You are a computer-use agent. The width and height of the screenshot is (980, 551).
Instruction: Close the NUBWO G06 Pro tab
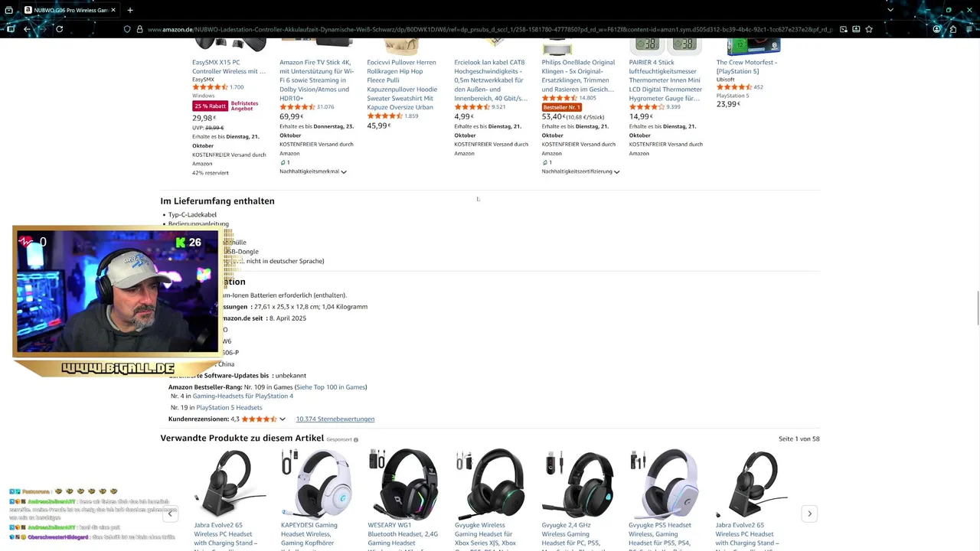113,10
